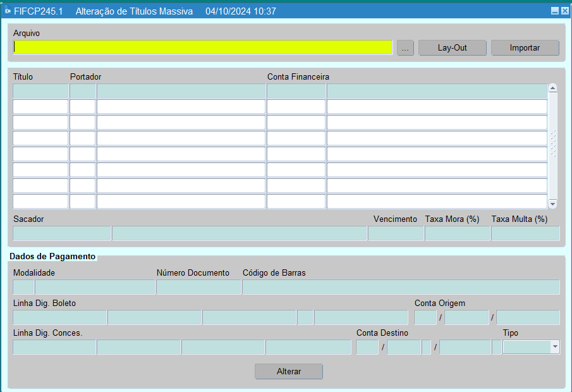The width and height of the screenshot is (572, 392).
Task: Click the Lay-Out button
Action: 452,48
